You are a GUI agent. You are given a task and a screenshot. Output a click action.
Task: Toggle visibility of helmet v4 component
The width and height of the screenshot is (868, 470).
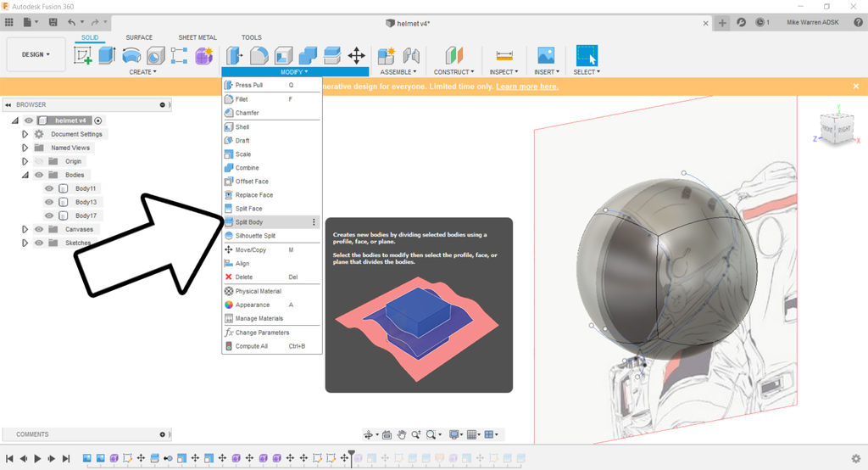pyautogui.click(x=28, y=120)
